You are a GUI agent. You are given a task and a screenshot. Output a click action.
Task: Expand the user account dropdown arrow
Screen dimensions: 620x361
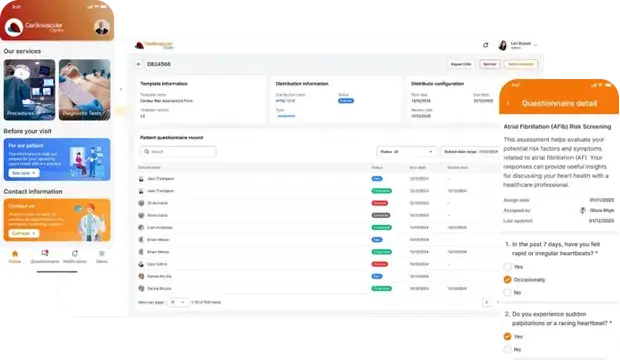[x=535, y=45]
